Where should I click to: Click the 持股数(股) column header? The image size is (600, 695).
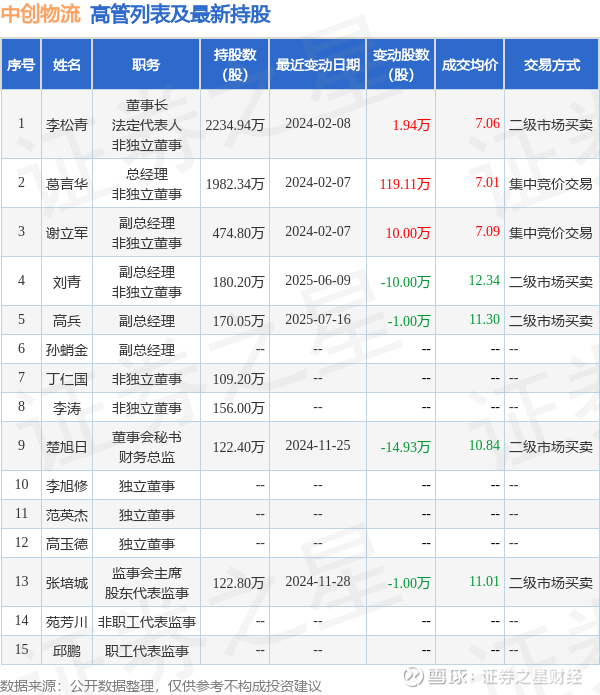[234, 65]
